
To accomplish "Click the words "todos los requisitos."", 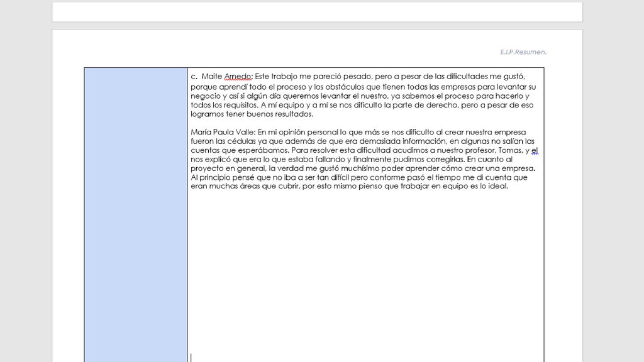I will click(x=225, y=105).
